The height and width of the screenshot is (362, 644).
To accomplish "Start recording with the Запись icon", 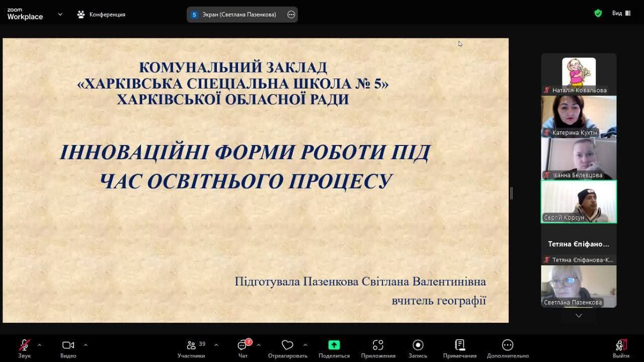I will (x=418, y=345).
